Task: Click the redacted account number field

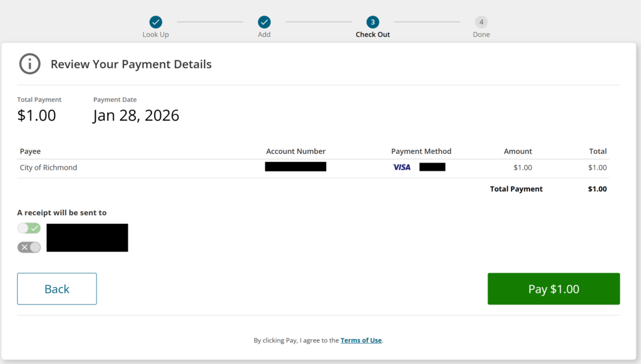Action: [x=295, y=167]
